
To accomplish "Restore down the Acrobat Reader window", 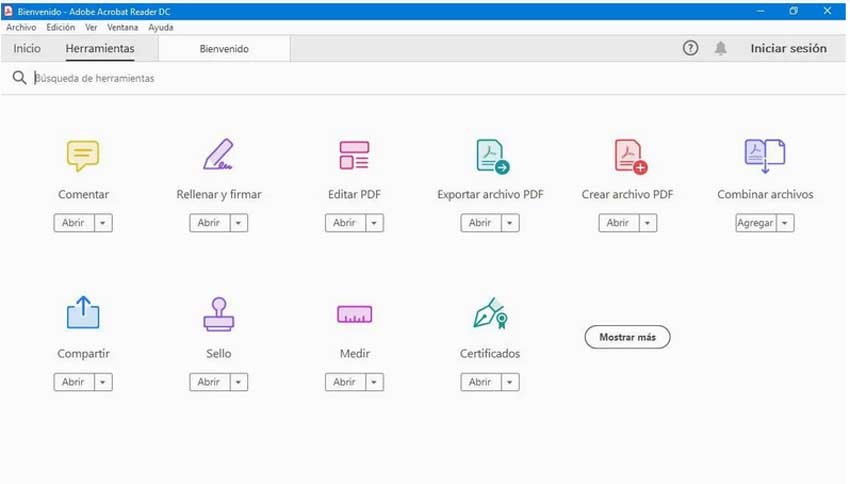I will point(794,11).
